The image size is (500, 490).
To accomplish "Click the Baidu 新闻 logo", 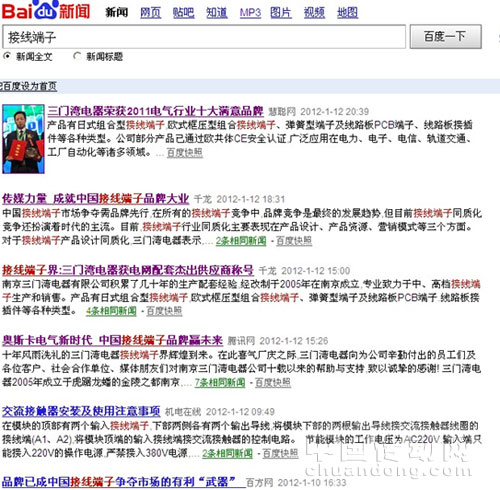I will click(46, 10).
